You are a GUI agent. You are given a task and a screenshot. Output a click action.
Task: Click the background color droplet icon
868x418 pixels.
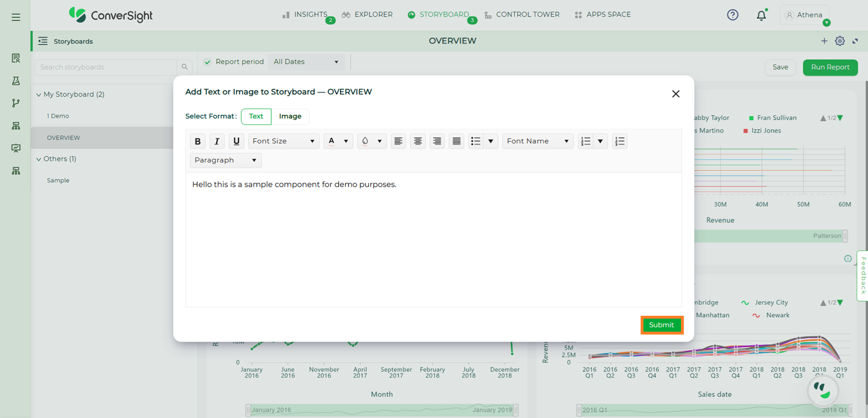pyautogui.click(x=365, y=141)
